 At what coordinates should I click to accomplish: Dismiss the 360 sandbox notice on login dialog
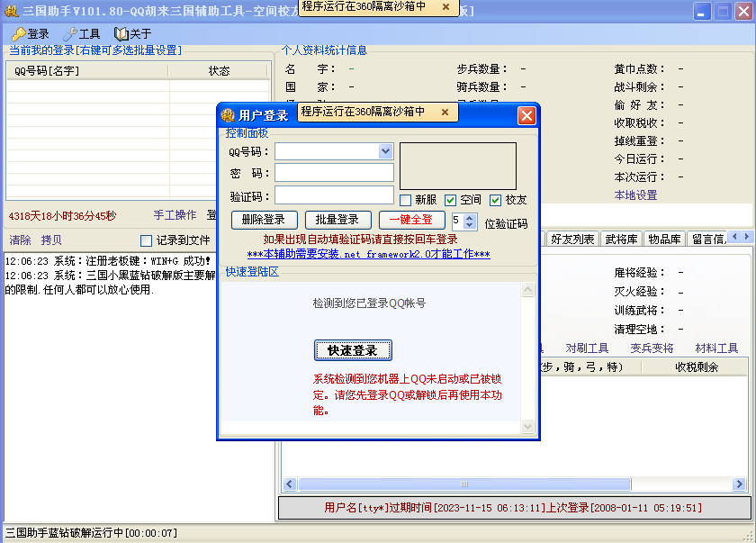(x=445, y=112)
